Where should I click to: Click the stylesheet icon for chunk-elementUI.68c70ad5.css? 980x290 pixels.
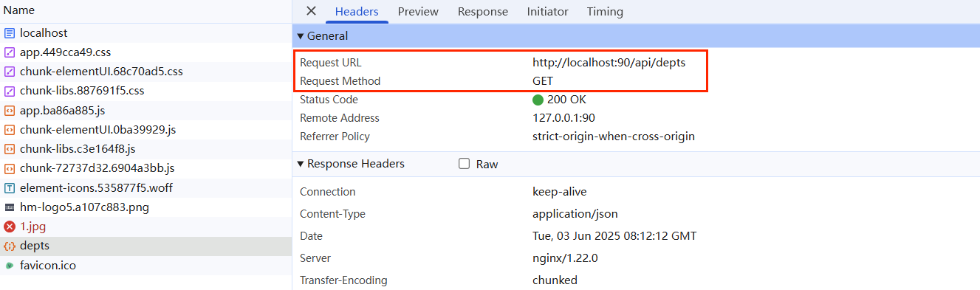point(10,72)
